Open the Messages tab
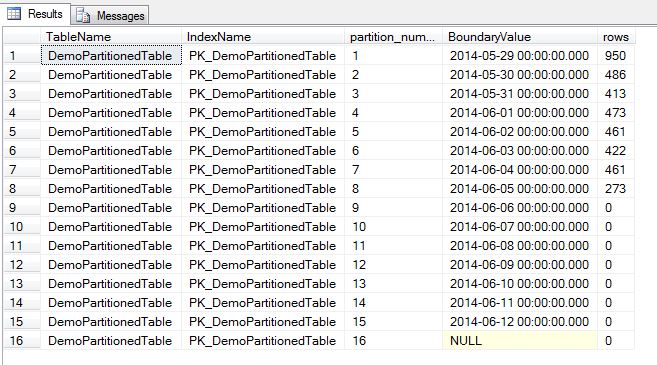Viewport: 657px width, 365px height. point(109,16)
